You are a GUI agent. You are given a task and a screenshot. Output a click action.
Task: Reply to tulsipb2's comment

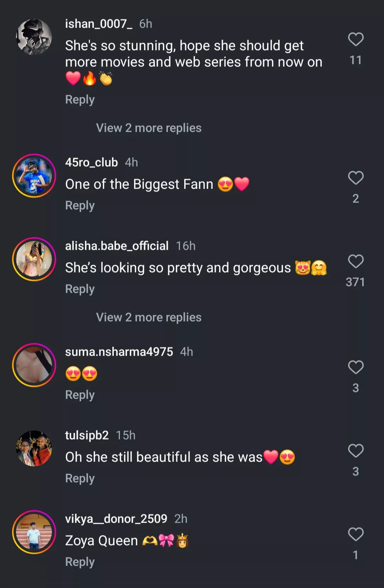[80, 478]
